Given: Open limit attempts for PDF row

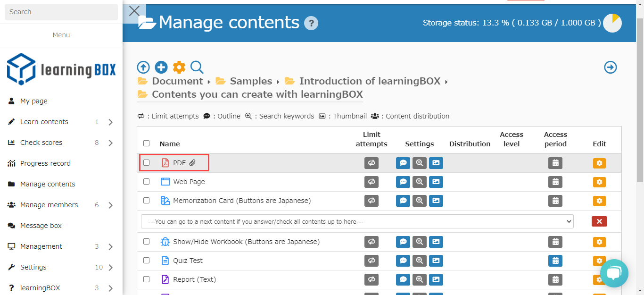Looking at the screenshot, I should (x=372, y=163).
